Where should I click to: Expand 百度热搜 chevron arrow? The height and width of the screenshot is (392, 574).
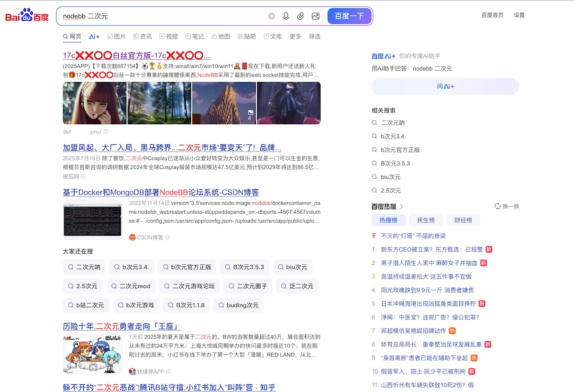click(x=401, y=207)
